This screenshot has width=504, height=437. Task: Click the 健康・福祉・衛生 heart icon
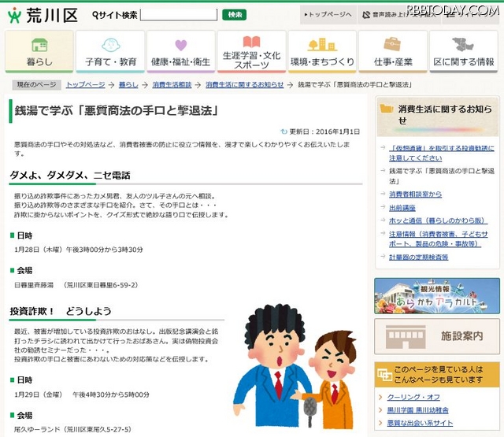[x=181, y=44]
